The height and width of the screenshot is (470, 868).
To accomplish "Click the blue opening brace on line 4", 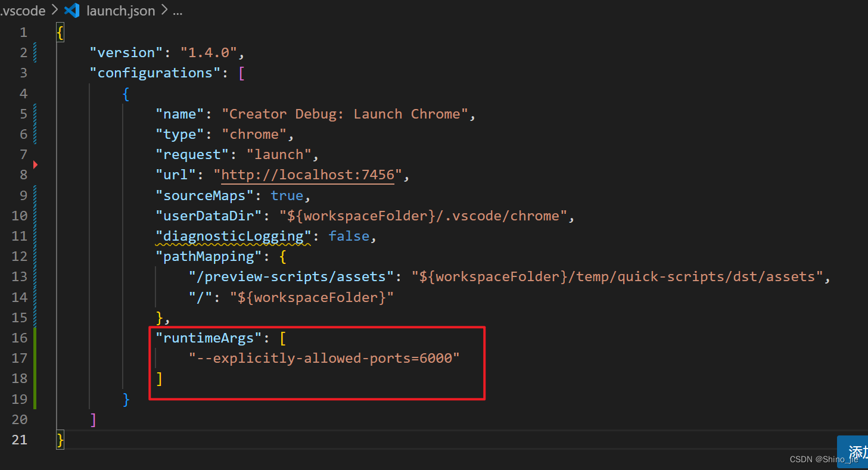I will click(126, 94).
